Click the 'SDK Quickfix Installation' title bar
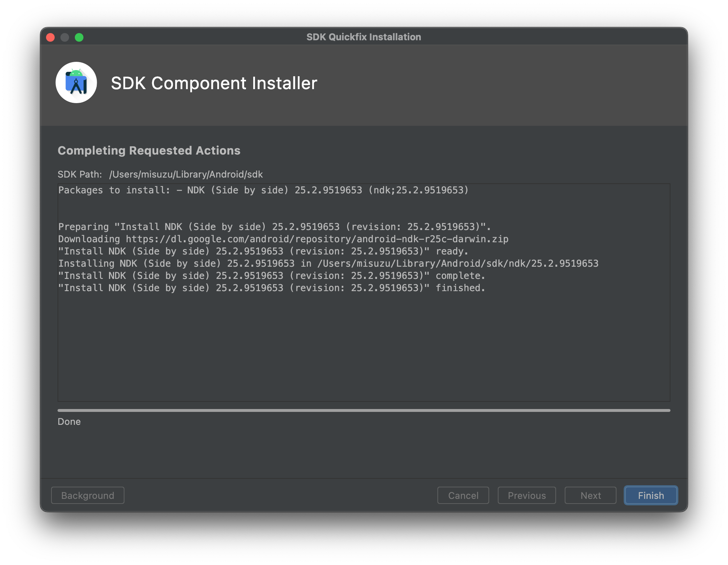The width and height of the screenshot is (728, 565). click(x=364, y=37)
